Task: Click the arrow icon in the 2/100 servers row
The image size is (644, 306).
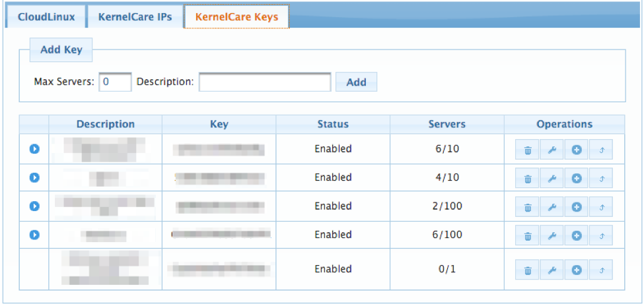Action: click(601, 206)
